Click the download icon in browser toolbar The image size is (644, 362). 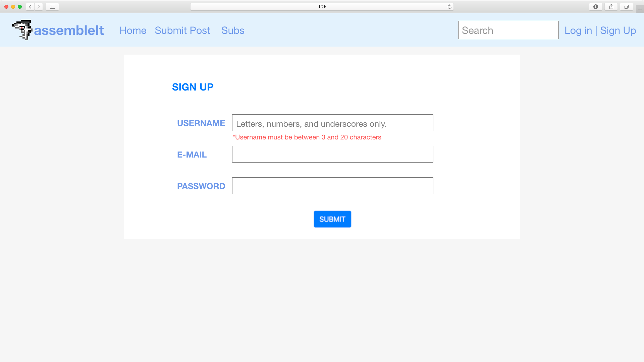(x=596, y=6)
